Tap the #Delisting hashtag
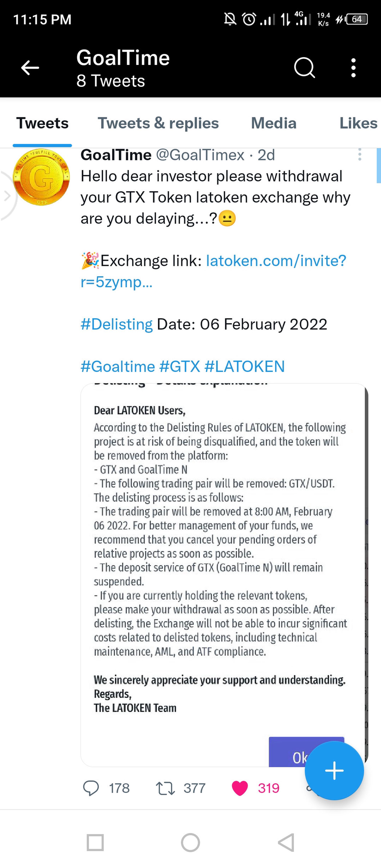Image resolution: width=381 pixels, height=868 pixels. point(117,324)
